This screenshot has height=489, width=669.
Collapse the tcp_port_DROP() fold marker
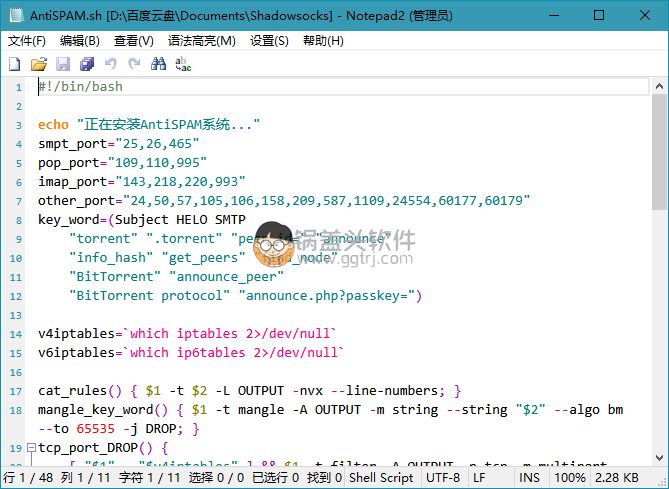[x=31, y=448]
